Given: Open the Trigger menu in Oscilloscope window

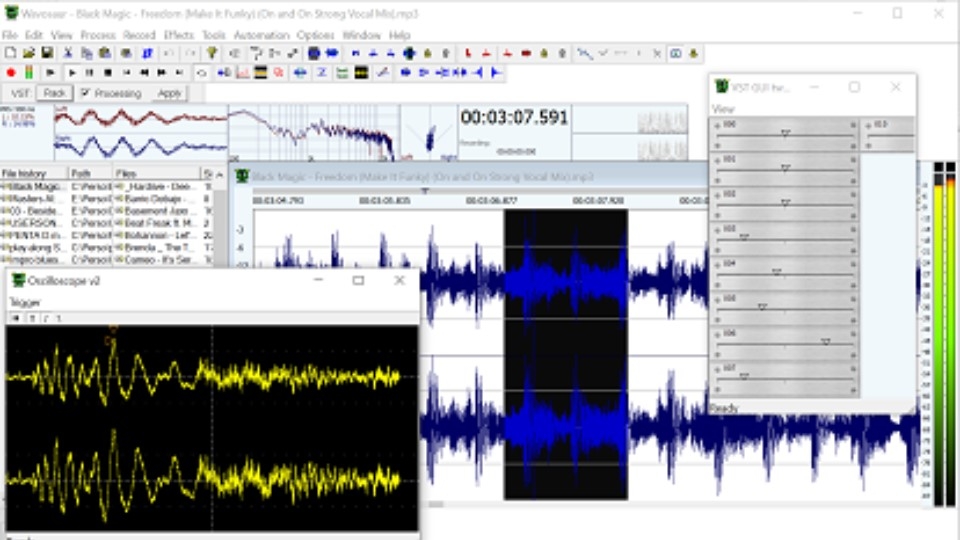Looking at the screenshot, I should point(25,302).
